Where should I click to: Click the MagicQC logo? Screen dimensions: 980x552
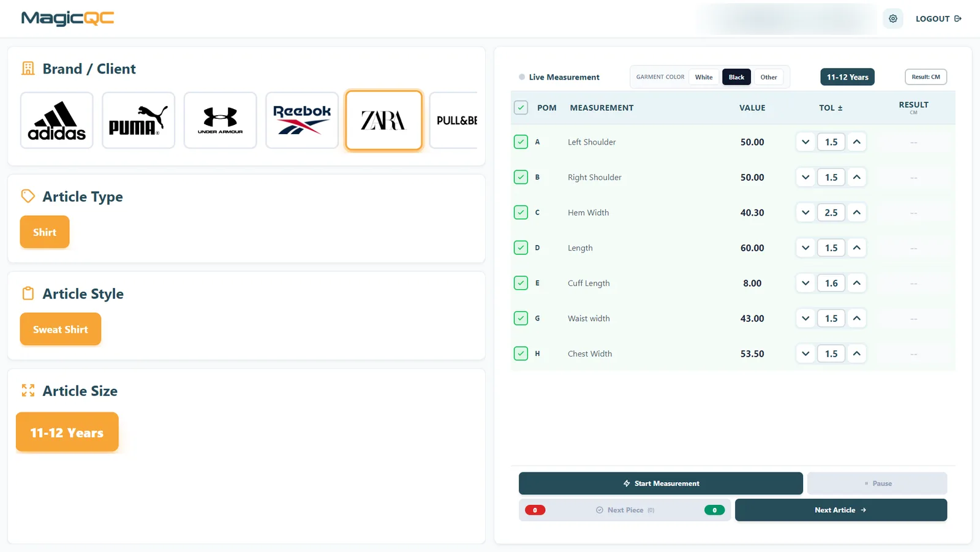[67, 18]
